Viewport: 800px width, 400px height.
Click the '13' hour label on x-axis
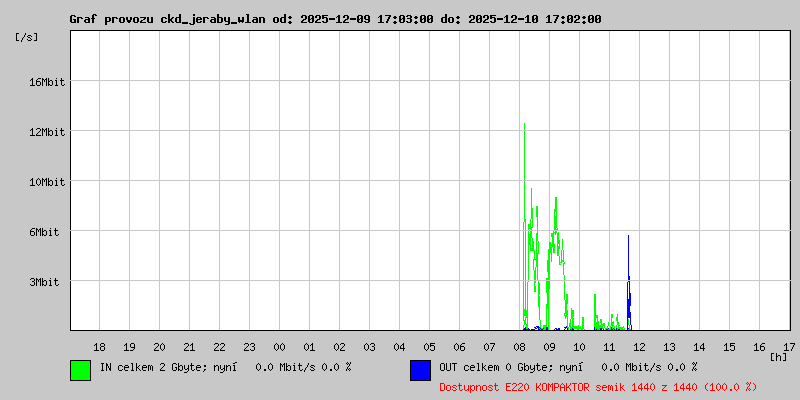(x=670, y=347)
